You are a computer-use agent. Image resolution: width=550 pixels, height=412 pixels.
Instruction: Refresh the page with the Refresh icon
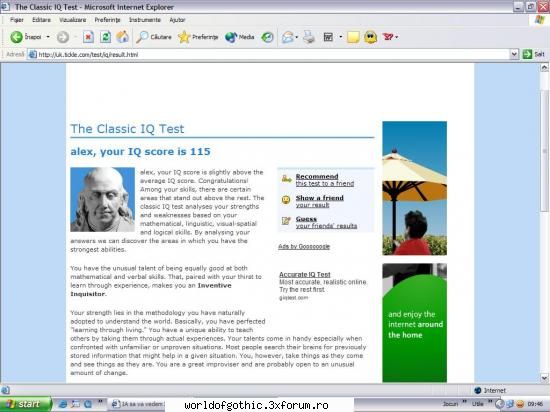[105, 37]
